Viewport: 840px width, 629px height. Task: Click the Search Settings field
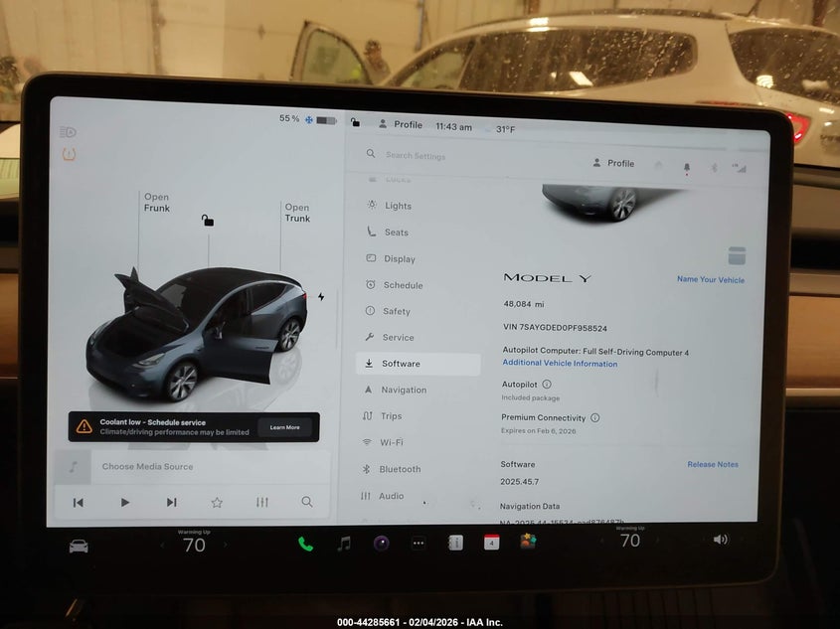pos(447,156)
